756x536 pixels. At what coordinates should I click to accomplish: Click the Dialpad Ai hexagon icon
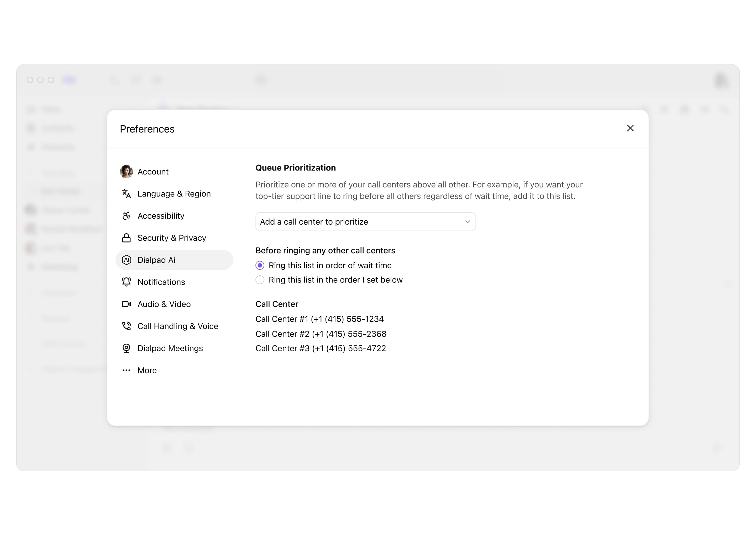tap(126, 260)
